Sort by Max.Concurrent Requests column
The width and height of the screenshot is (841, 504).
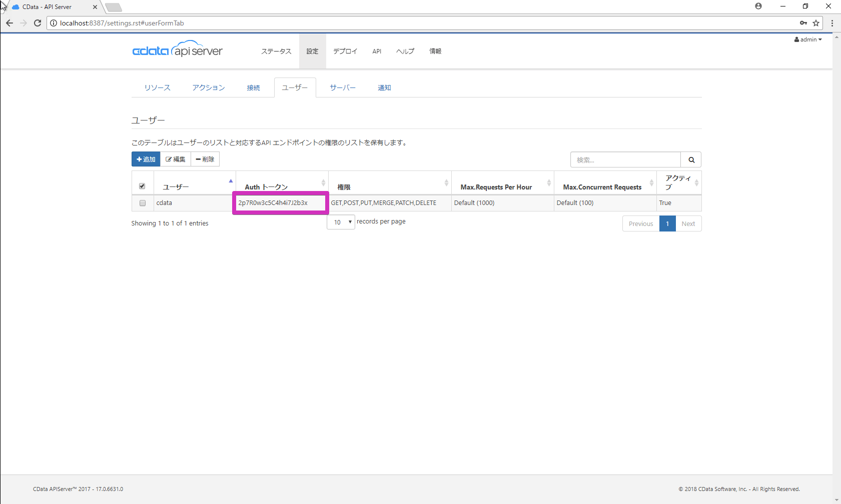click(x=651, y=183)
